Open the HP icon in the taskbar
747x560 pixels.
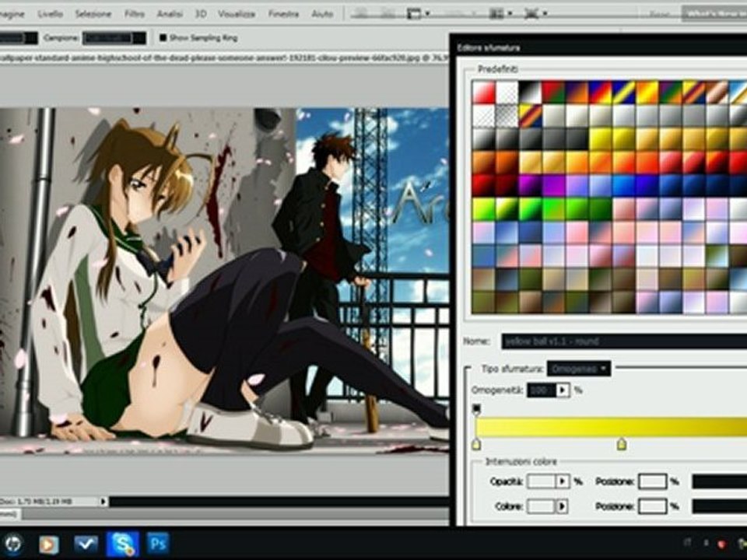click(x=13, y=544)
